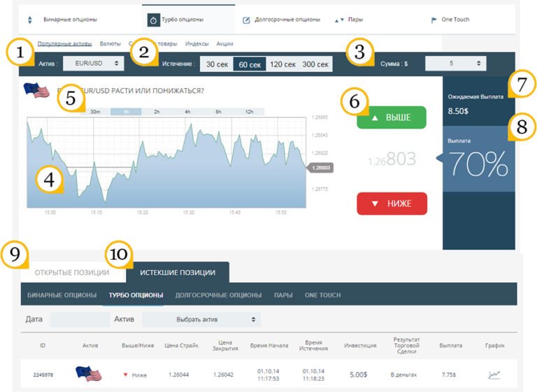This screenshot has height=392, width=537.
Task: Select 300 сек expiry time
Action: (x=315, y=64)
